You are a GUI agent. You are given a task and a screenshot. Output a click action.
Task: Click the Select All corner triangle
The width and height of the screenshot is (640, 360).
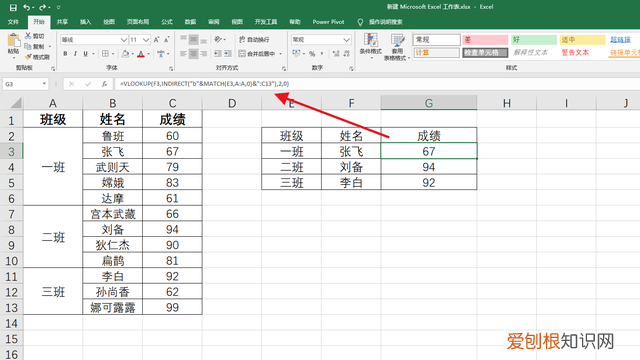point(16,102)
